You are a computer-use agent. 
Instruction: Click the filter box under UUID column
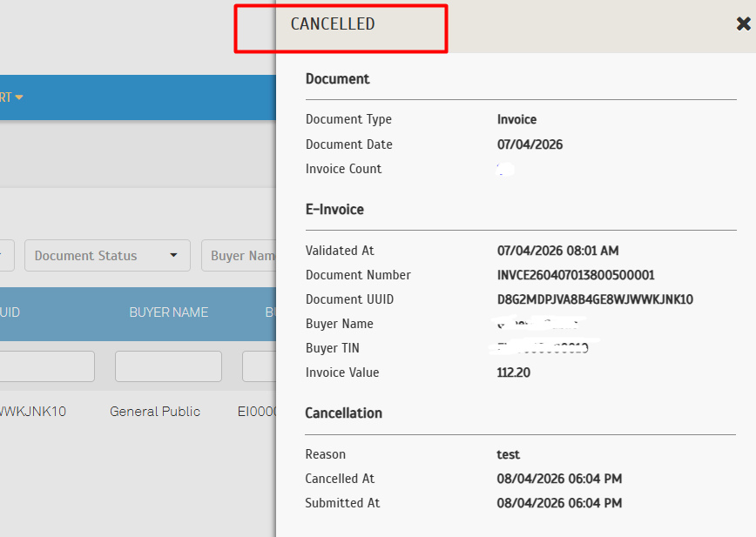tap(45, 366)
